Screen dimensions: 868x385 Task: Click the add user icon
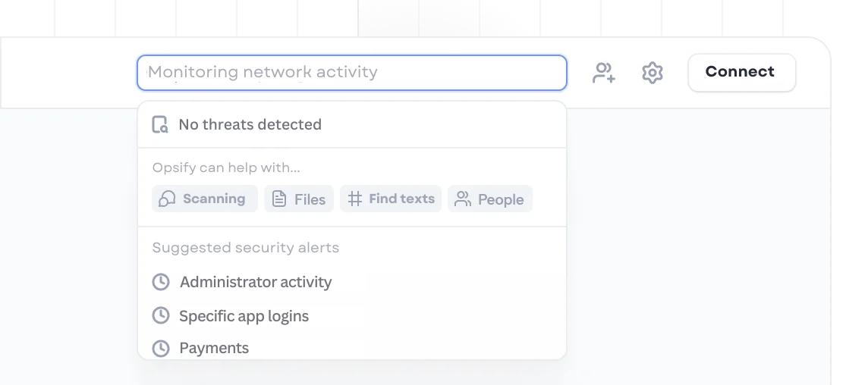[603, 73]
